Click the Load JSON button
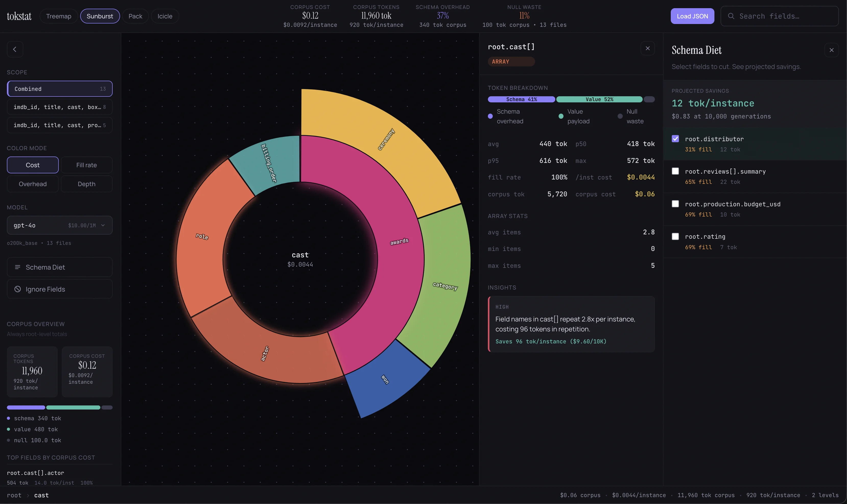 tap(692, 16)
